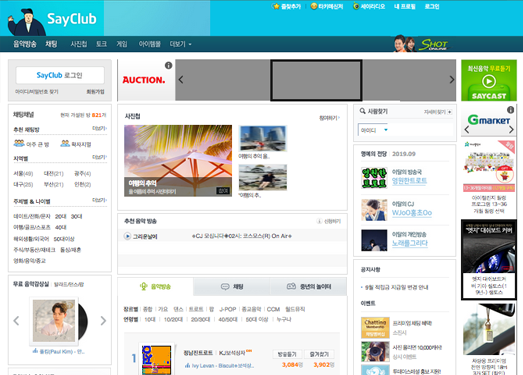Switch to the 중년의 놀이터 tab

click(309, 287)
